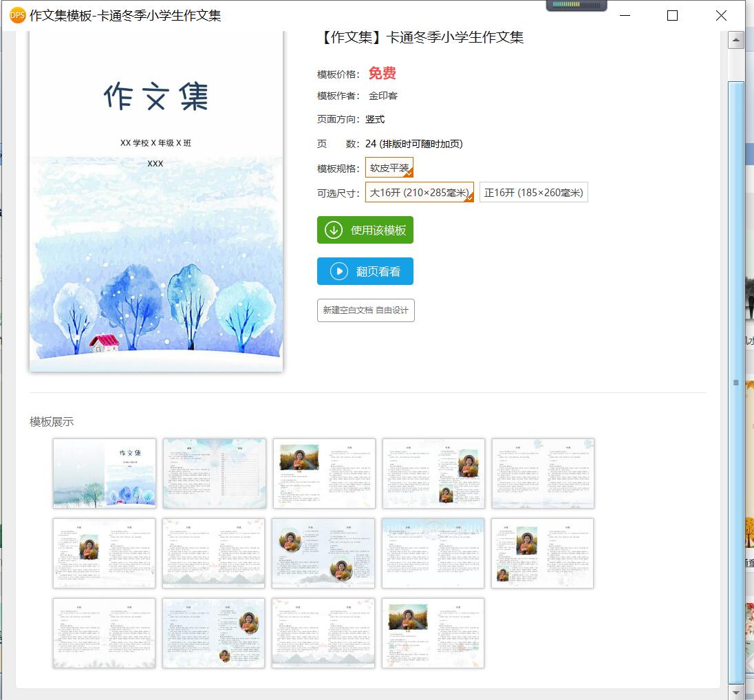Click the scrollbar down arrow
This screenshot has height=700, width=754.
735,692
